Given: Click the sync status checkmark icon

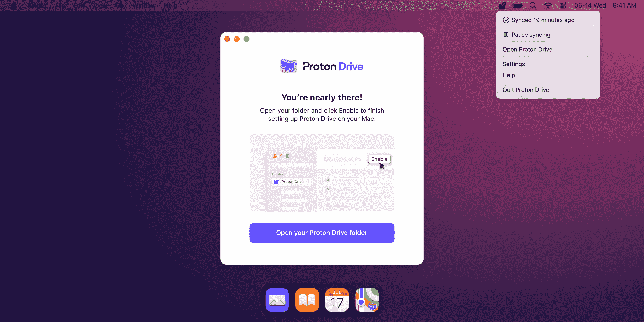Looking at the screenshot, I should click(x=506, y=20).
